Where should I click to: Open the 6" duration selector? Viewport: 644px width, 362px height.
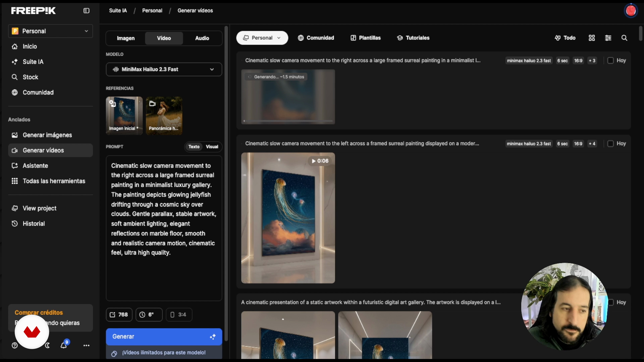tap(149, 315)
